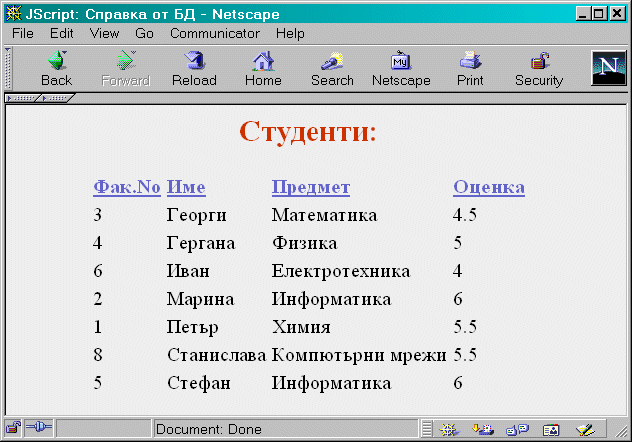
Task: Collapse the navigation toolbar handle
Action: (8, 68)
